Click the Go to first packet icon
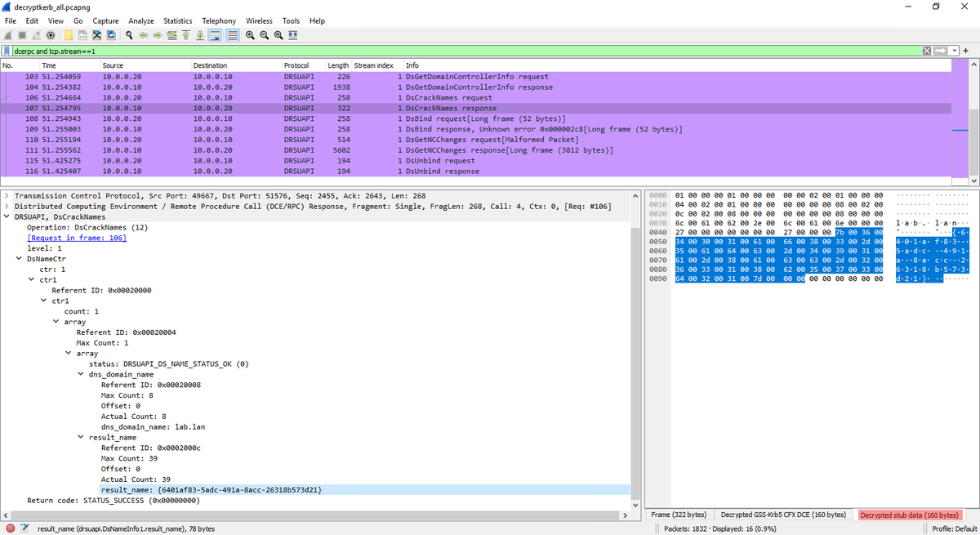Screen dimensions: 980x535 click(x=185, y=35)
